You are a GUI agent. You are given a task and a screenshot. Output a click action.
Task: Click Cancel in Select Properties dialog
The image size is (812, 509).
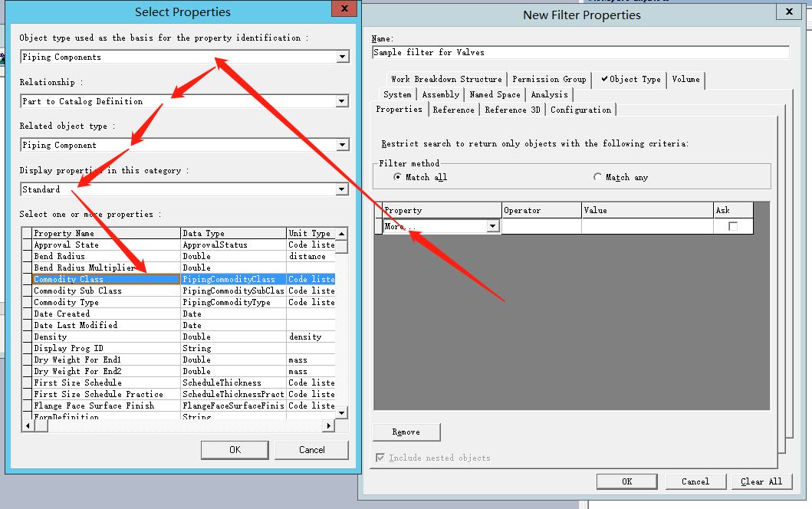pos(312,450)
